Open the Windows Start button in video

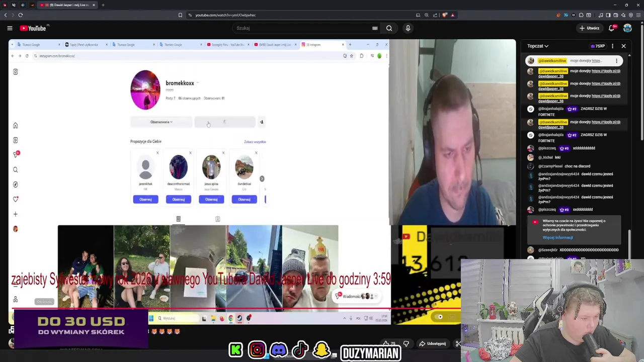pyautogui.click(x=151, y=318)
